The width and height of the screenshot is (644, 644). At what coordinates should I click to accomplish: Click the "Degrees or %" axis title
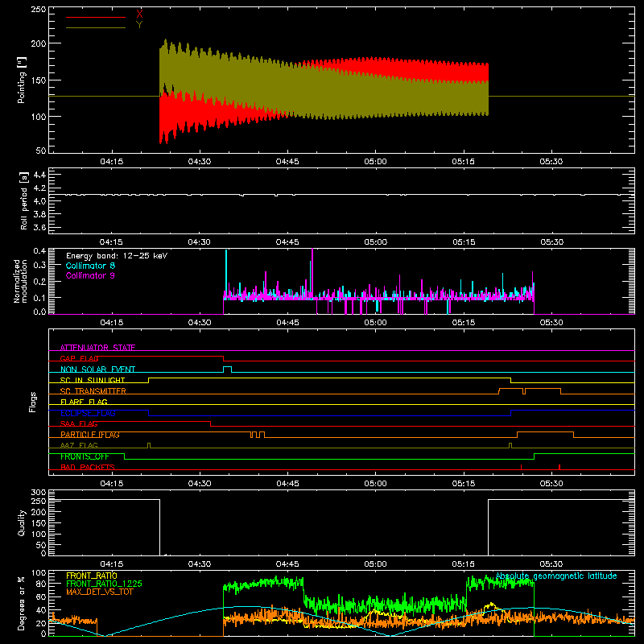coord(22,603)
